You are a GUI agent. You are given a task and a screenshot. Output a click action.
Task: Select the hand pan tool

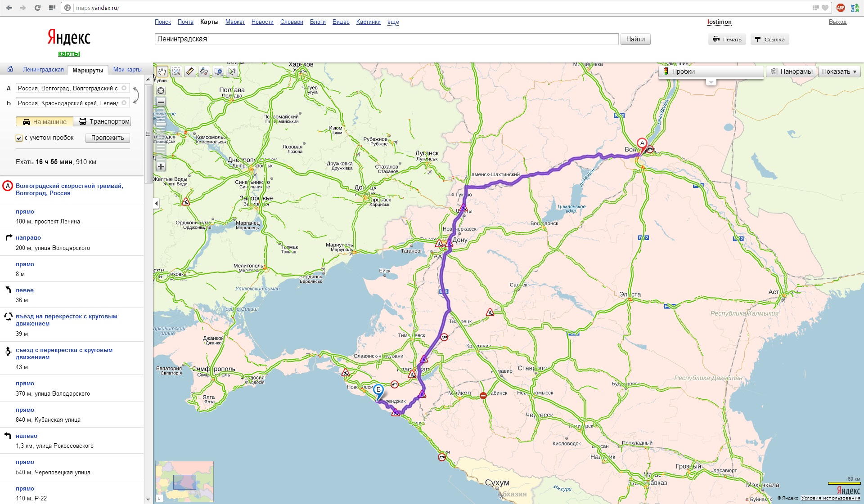click(162, 71)
